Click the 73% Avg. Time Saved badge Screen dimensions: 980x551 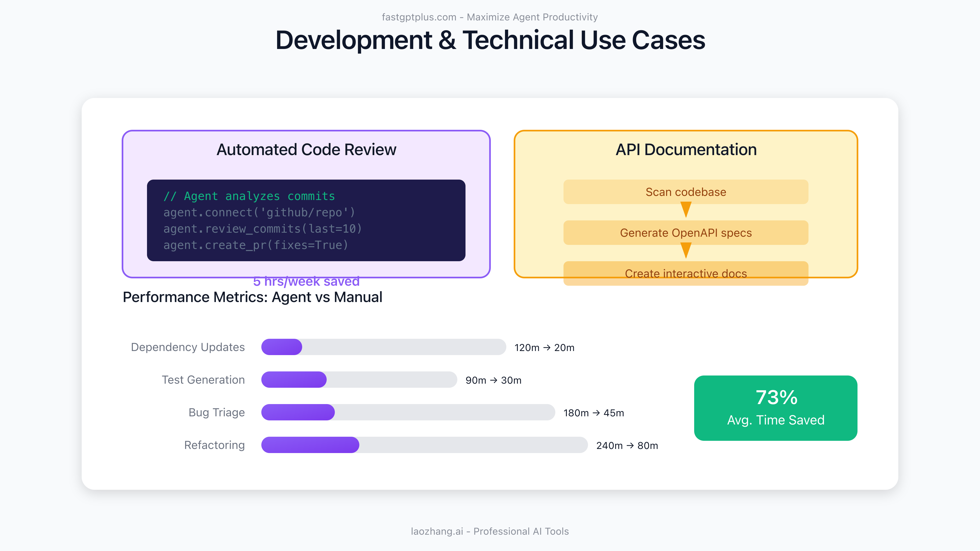775,408
